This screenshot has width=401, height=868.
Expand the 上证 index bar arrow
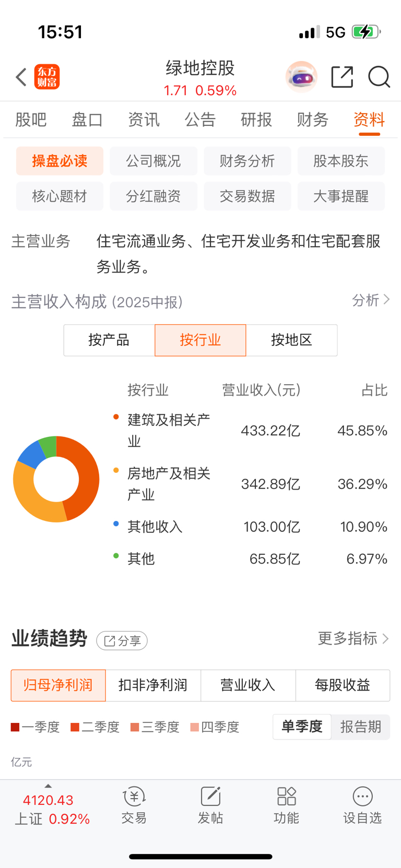[48, 786]
